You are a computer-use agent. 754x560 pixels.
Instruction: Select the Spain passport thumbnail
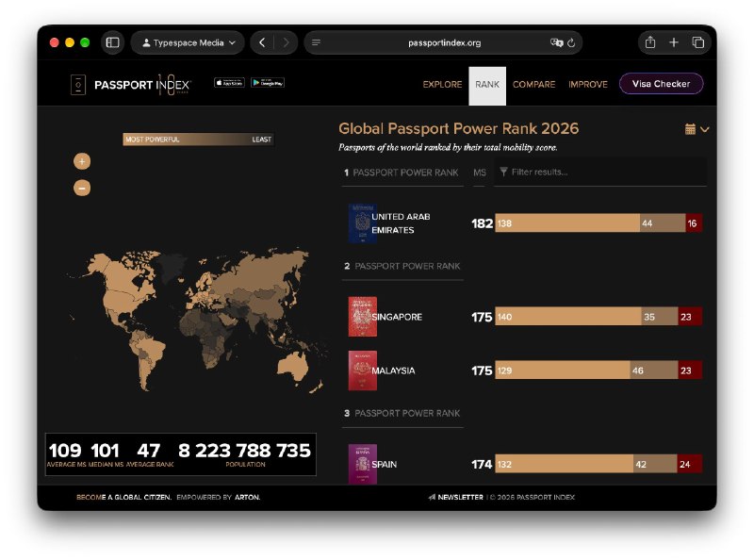tap(362, 464)
